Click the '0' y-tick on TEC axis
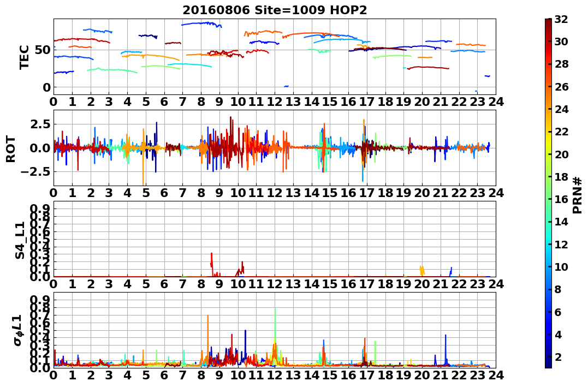Screen dimensions: 588x387 46,87
